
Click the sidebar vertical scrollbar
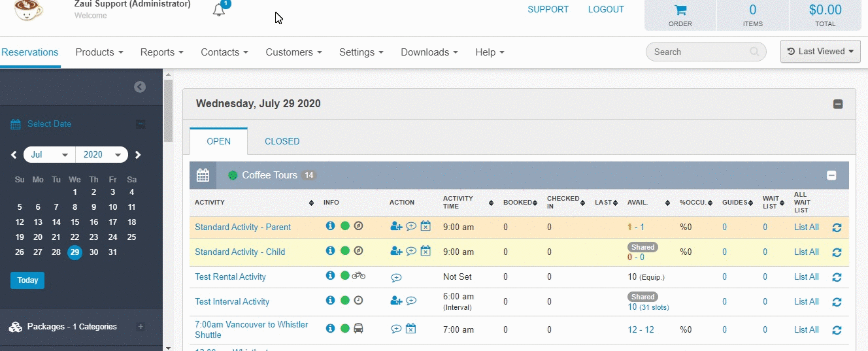pyautogui.click(x=168, y=110)
